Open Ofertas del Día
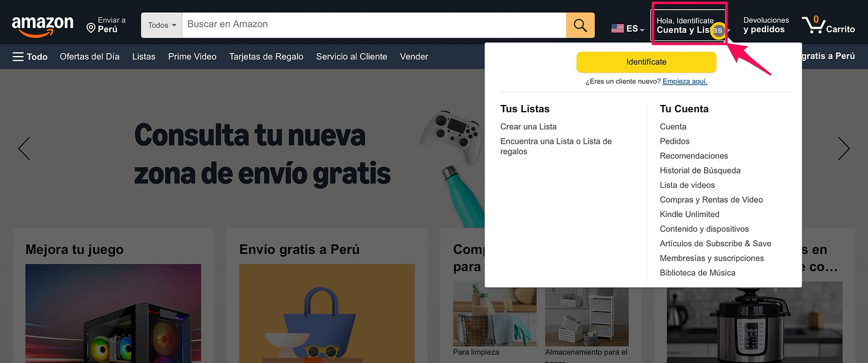 (89, 57)
